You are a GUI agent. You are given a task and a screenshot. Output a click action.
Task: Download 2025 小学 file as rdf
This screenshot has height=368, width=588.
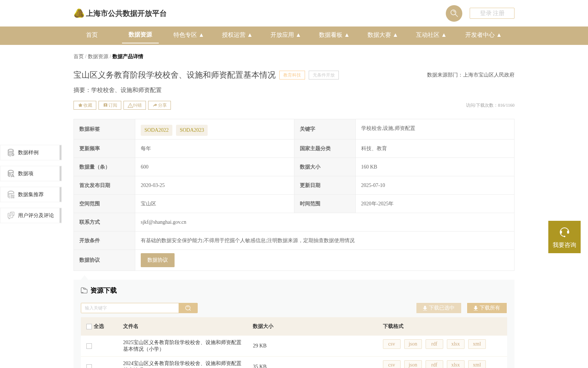click(434, 344)
